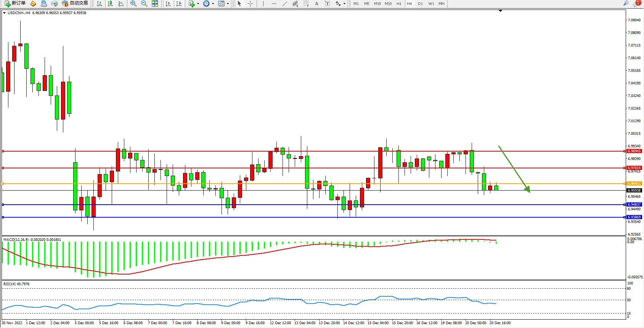This screenshot has height=328, width=644.
Task: Zoom out on the chart
Action: [x=144, y=3]
